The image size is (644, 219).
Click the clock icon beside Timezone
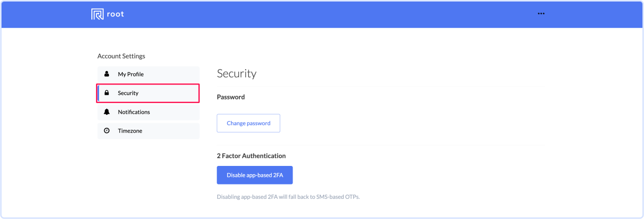[107, 131]
